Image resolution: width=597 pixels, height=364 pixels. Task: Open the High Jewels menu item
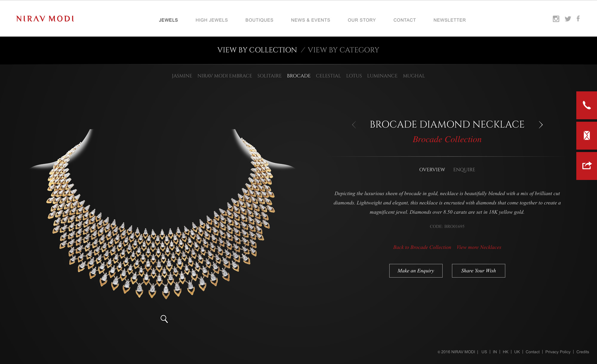212,20
